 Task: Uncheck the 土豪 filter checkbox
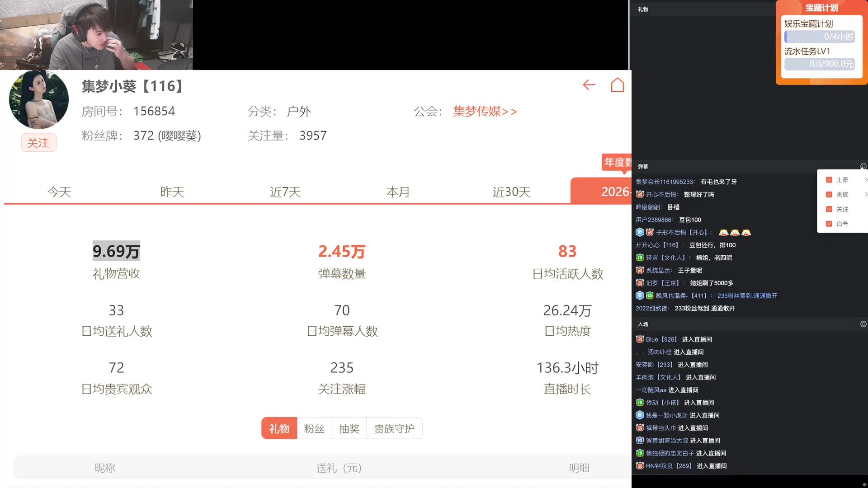click(x=829, y=180)
